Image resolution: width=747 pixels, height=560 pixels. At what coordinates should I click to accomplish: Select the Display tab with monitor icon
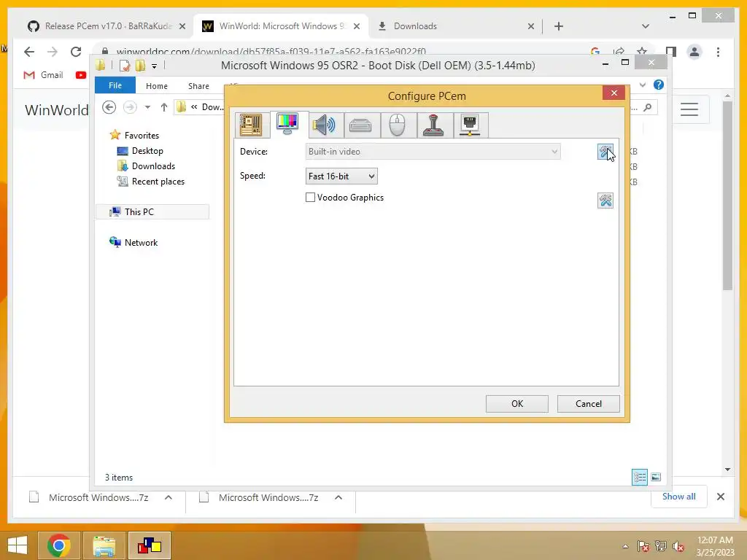pyautogui.click(x=287, y=124)
